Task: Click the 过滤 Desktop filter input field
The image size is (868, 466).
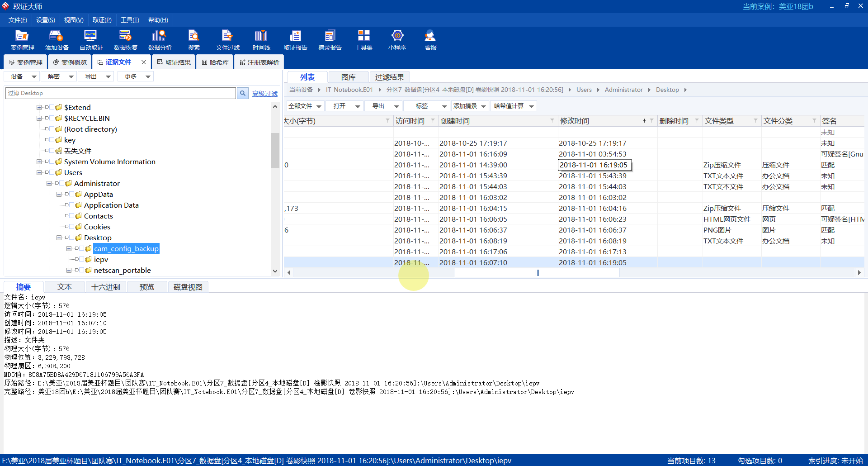Action: [x=121, y=93]
